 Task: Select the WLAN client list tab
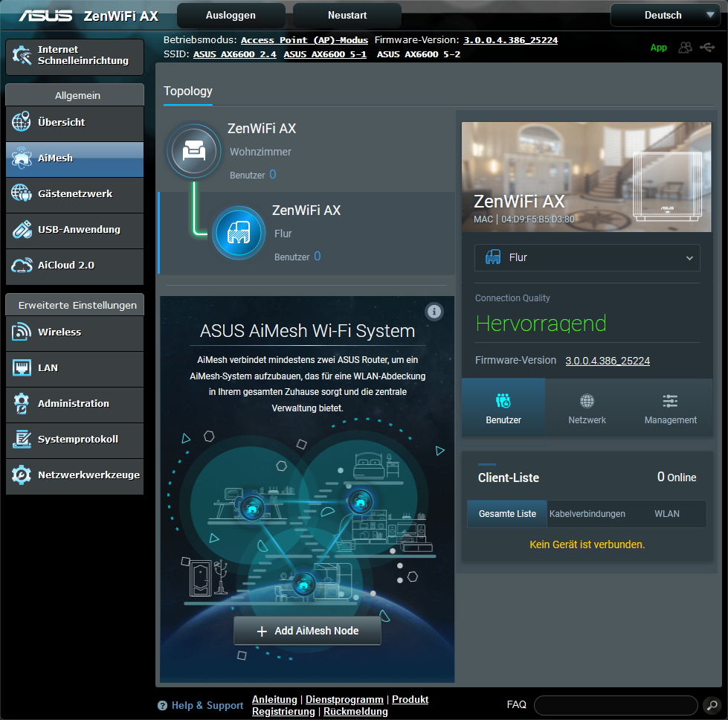[667, 514]
